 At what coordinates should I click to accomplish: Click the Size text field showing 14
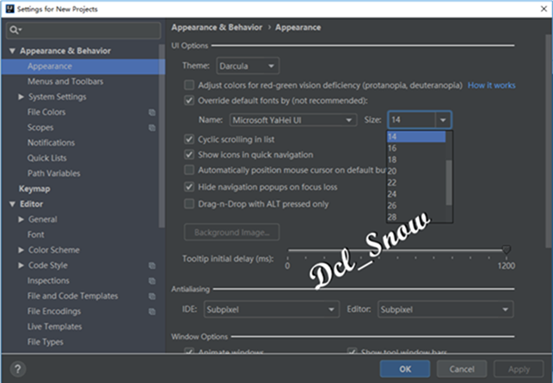coord(412,120)
